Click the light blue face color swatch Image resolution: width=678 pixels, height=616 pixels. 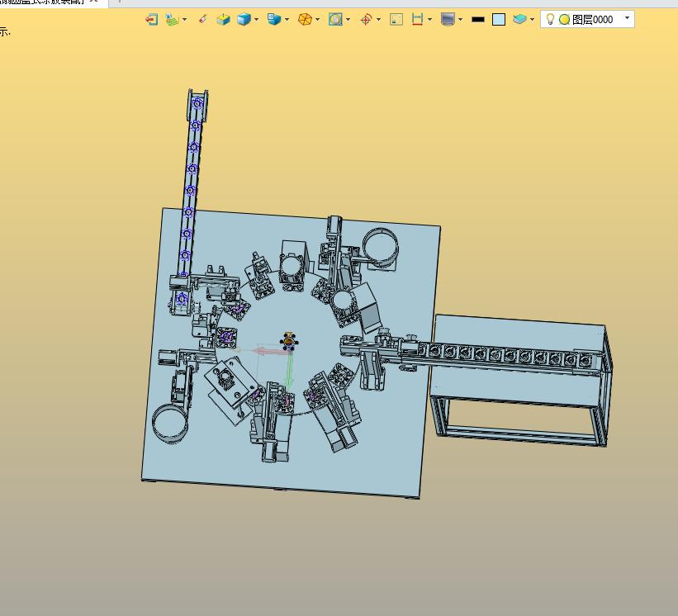(x=499, y=20)
